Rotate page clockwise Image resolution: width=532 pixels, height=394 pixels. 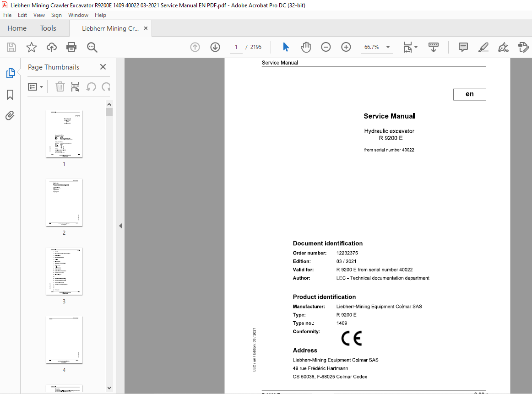(106, 87)
